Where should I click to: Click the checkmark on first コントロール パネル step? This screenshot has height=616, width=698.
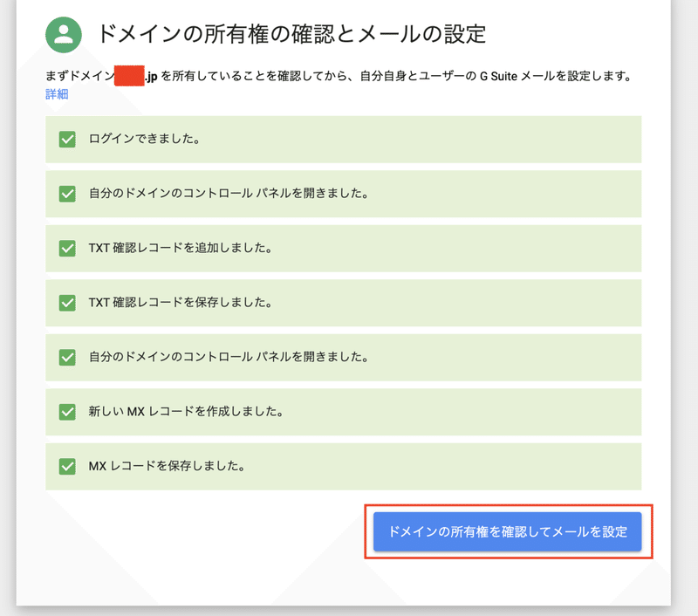(67, 194)
